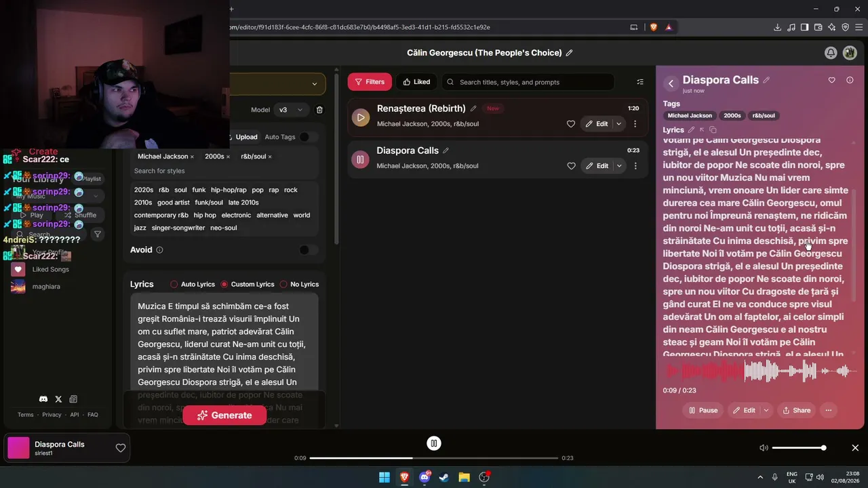Edit Diaspora Calls using its row Edit button

pyautogui.click(x=597, y=166)
